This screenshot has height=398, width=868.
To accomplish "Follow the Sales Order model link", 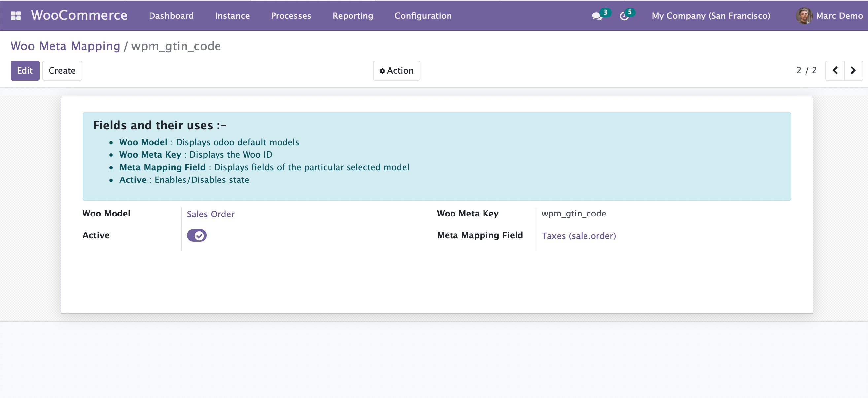I will tap(211, 214).
